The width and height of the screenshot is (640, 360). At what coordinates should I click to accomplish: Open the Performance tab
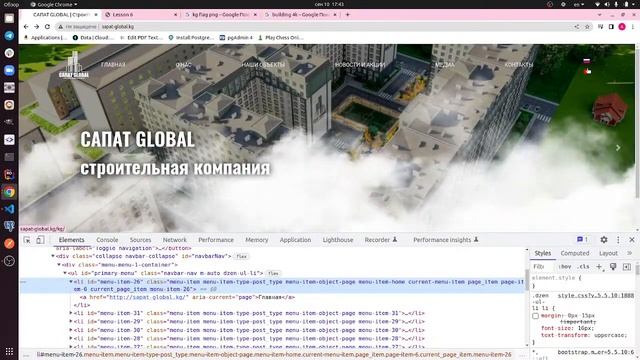(216, 240)
